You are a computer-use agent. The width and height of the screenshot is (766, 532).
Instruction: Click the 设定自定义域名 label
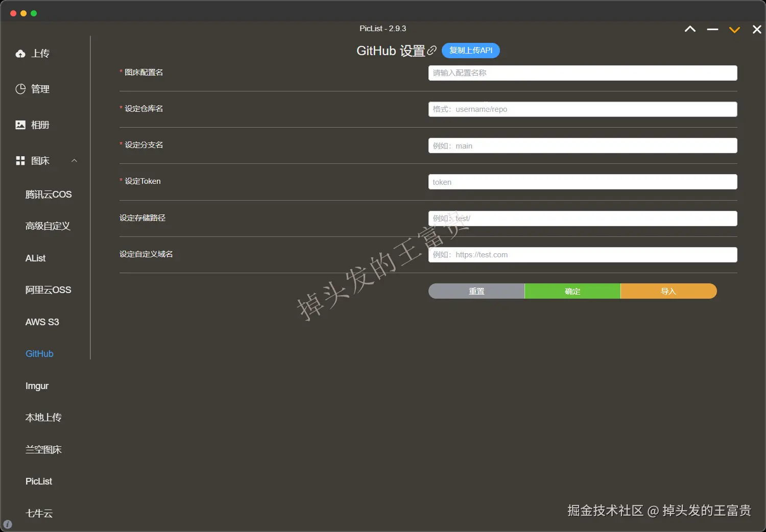coord(146,254)
